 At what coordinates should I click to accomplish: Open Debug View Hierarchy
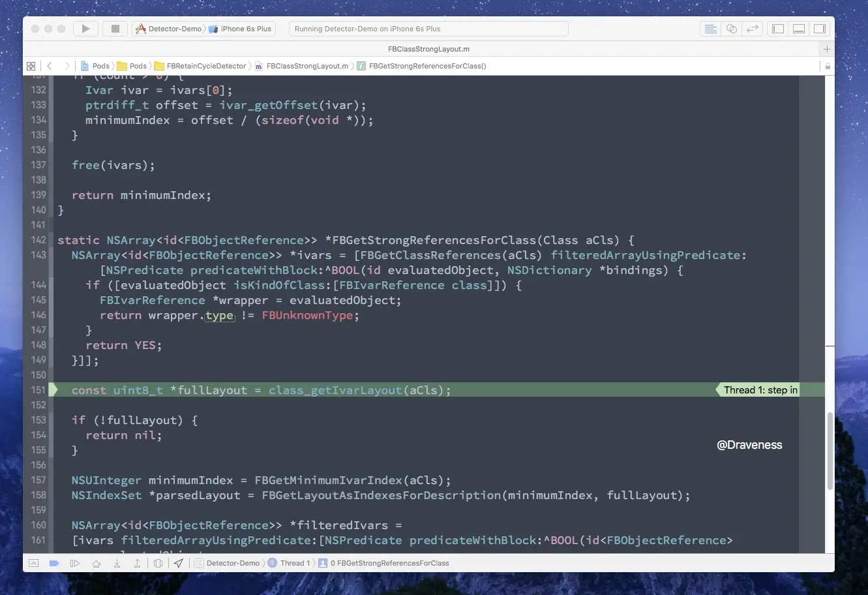(x=158, y=563)
